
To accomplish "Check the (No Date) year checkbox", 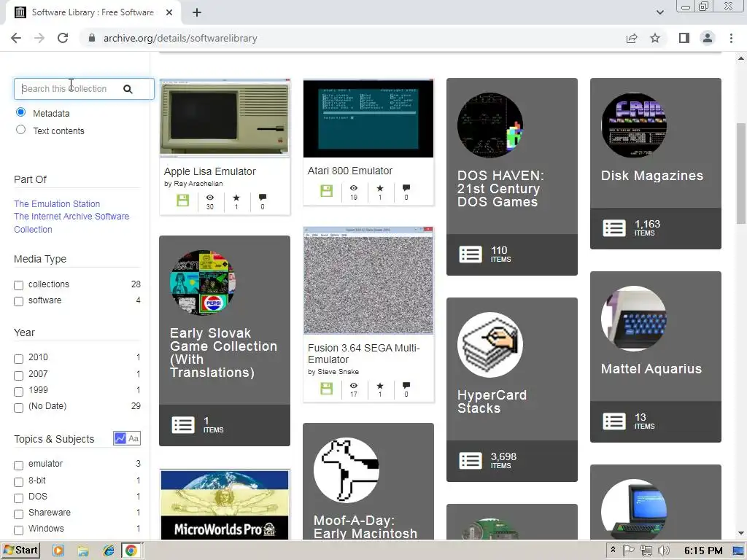I will coord(18,408).
